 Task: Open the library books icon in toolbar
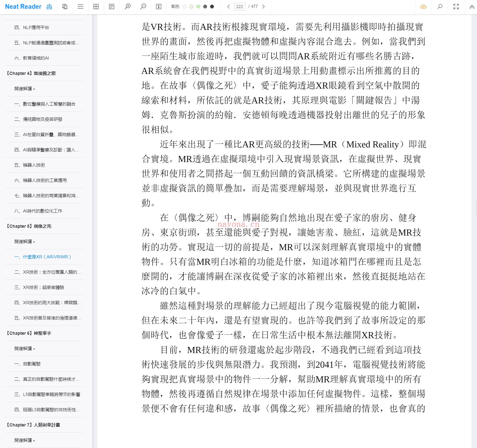[65, 7]
